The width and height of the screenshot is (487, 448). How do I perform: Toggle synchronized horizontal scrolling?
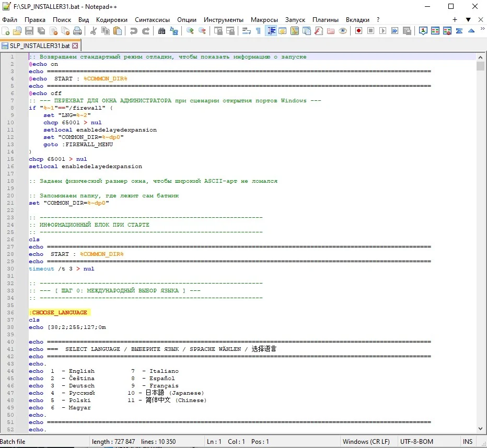(230, 31)
